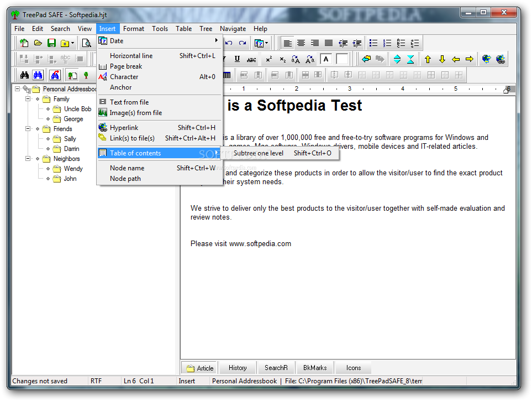
Task: Center align the paragraph
Action: coord(301,43)
